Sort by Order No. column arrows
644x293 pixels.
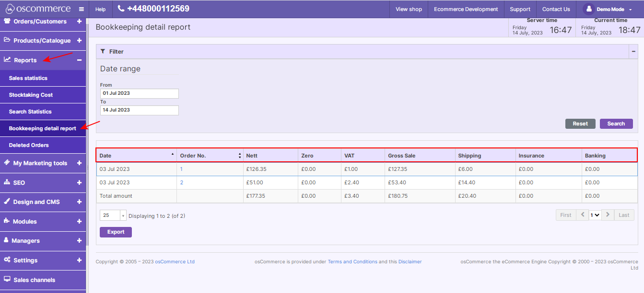(x=240, y=156)
